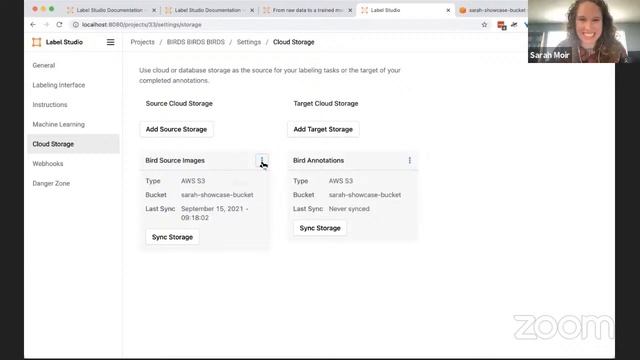The image size is (640, 360).
Task: Click AWS S3 type in Bird Source Images
Action: pyautogui.click(x=193, y=181)
